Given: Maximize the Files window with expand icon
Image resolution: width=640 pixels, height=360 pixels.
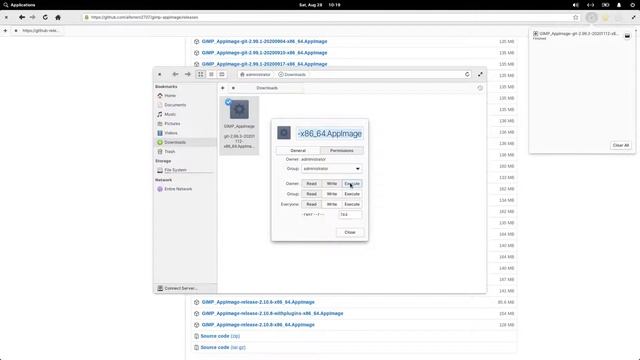Looking at the screenshot, I should (x=480, y=74).
